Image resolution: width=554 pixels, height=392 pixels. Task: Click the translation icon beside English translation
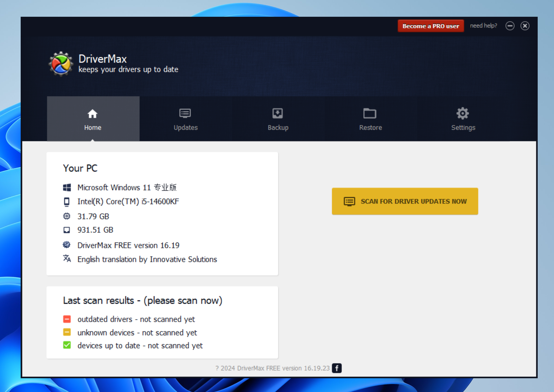[x=67, y=258]
